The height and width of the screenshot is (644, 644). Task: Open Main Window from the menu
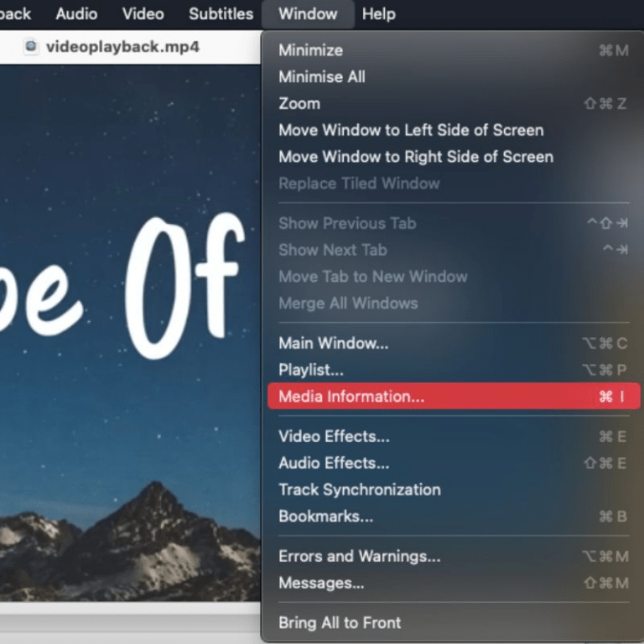pyautogui.click(x=333, y=343)
